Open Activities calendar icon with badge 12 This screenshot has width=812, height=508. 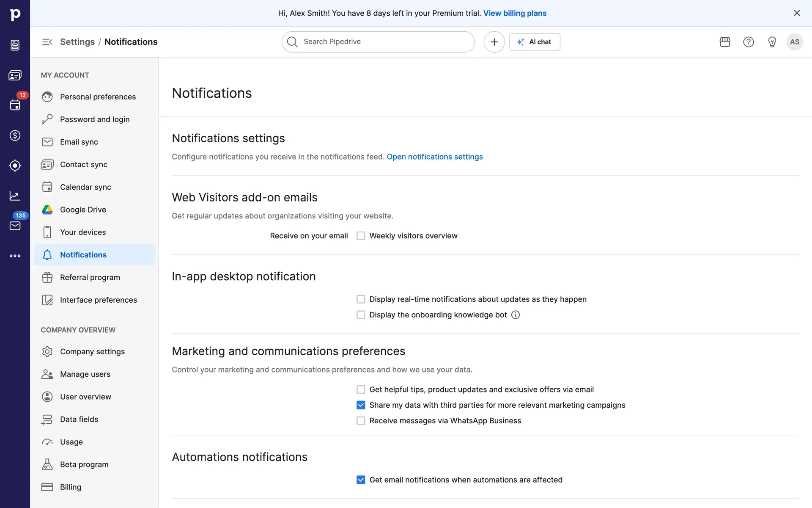15,105
